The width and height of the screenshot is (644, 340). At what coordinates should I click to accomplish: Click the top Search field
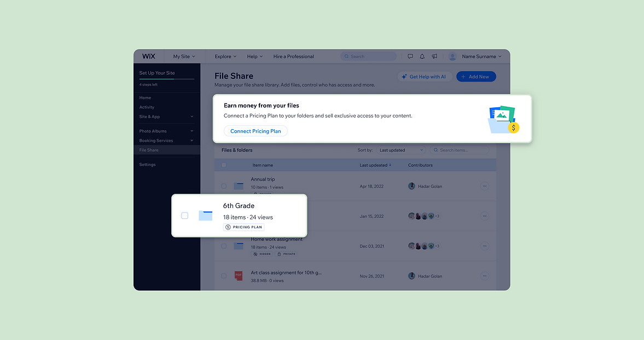coord(368,56)
